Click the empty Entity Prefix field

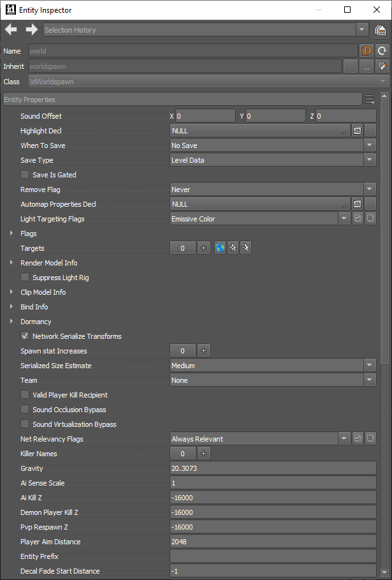click(273, 556)
